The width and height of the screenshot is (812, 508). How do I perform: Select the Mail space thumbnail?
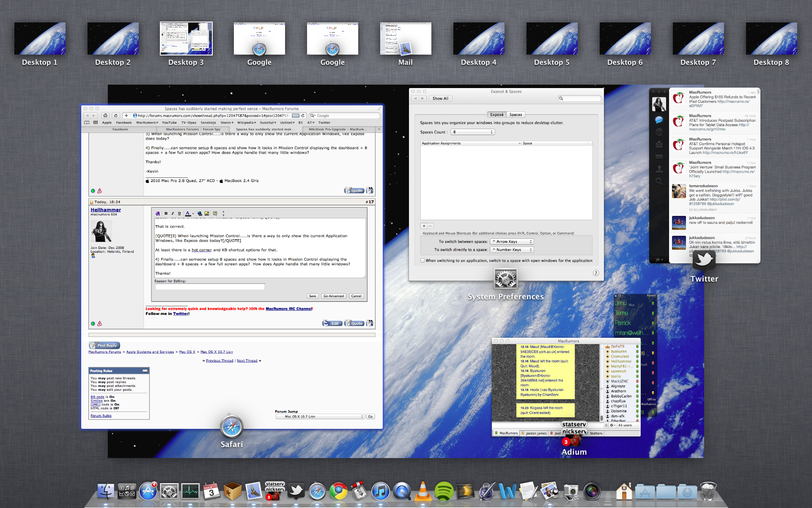[405, 39]
